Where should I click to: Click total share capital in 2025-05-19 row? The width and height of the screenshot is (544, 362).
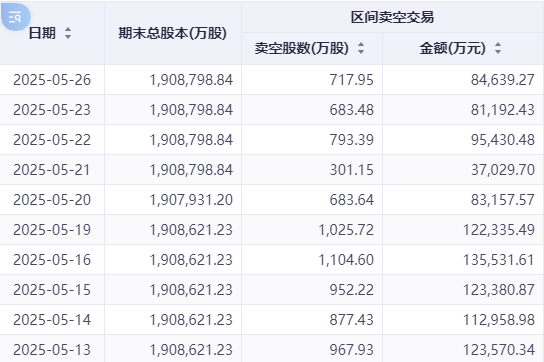click(x=191, y=230)
